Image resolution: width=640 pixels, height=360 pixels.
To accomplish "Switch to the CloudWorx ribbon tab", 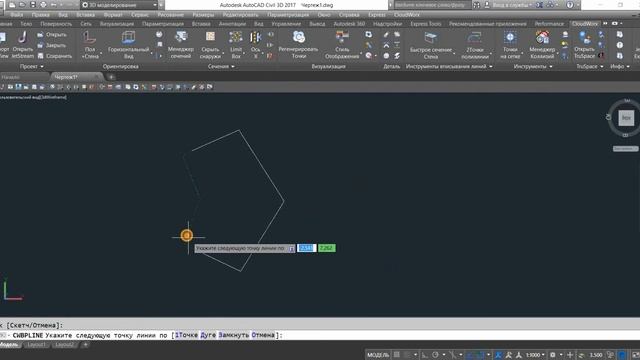I will click(585, 24).
